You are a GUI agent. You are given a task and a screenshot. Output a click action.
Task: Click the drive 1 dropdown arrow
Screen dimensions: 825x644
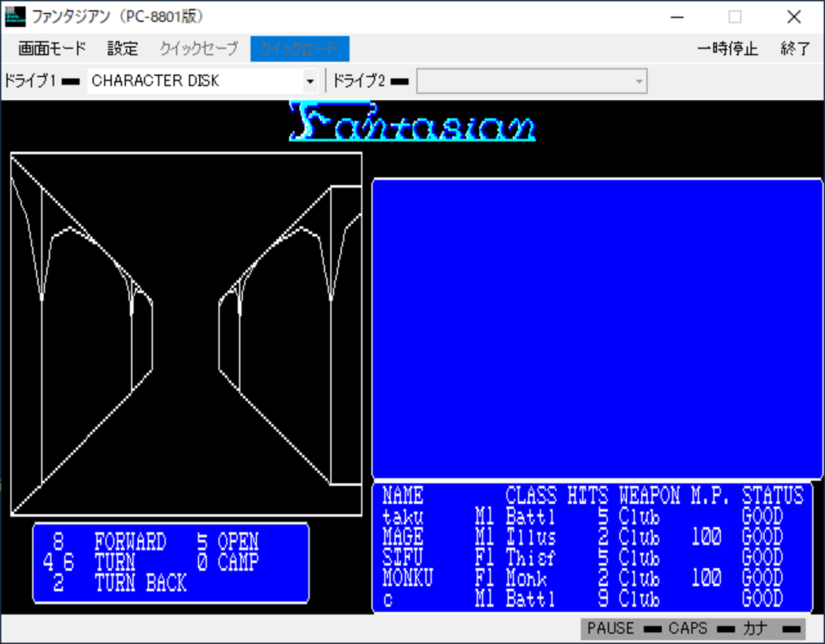309,81
